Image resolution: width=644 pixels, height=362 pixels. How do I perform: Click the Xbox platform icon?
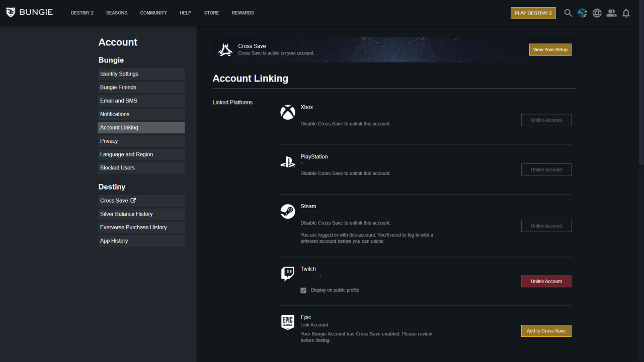(x=287, y=112)
